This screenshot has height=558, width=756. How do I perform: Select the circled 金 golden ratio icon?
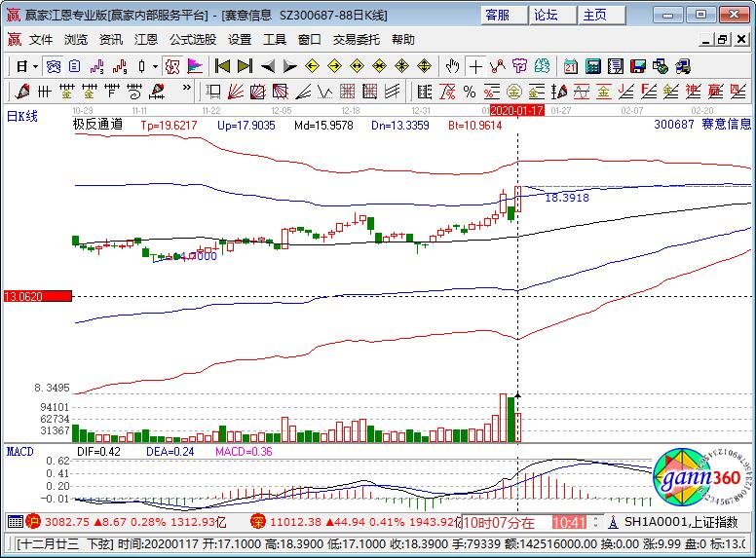(514, 92)
